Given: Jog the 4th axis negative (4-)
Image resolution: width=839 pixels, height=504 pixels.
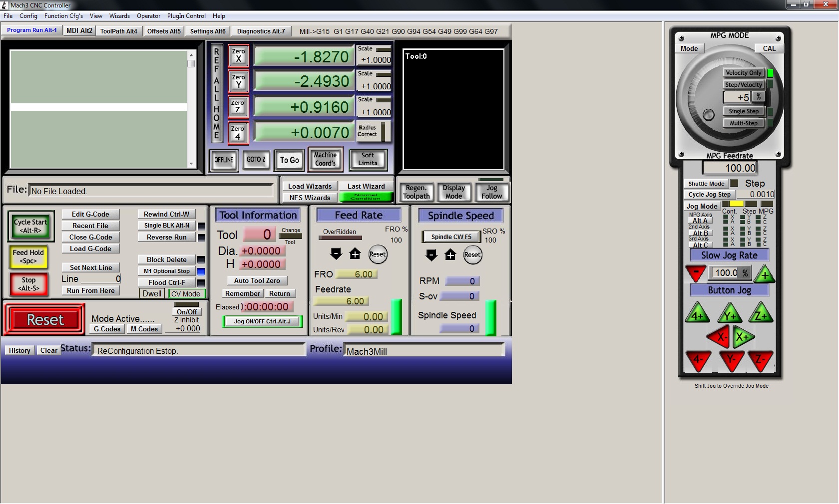Looking at the screenshot, I should coord(698,360).
